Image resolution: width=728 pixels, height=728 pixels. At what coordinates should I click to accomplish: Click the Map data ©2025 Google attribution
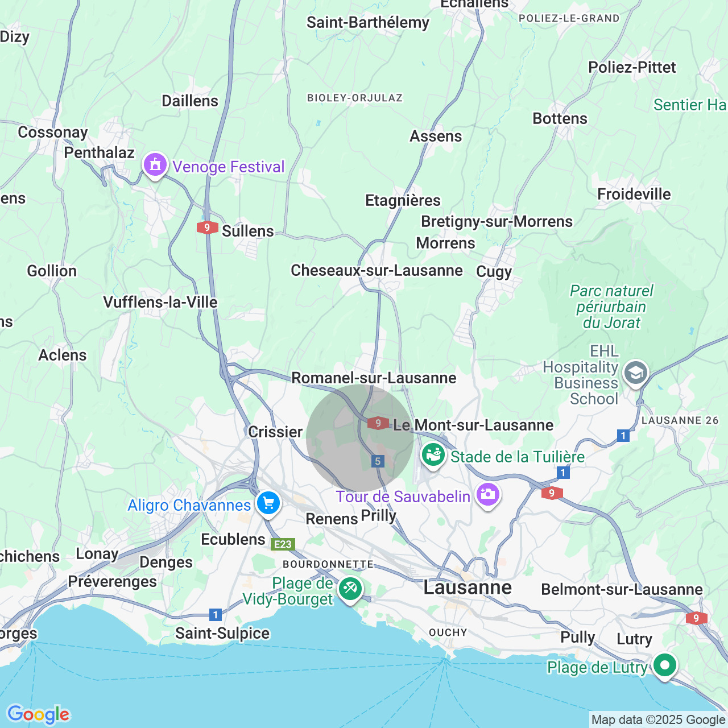tap(658, 720)
